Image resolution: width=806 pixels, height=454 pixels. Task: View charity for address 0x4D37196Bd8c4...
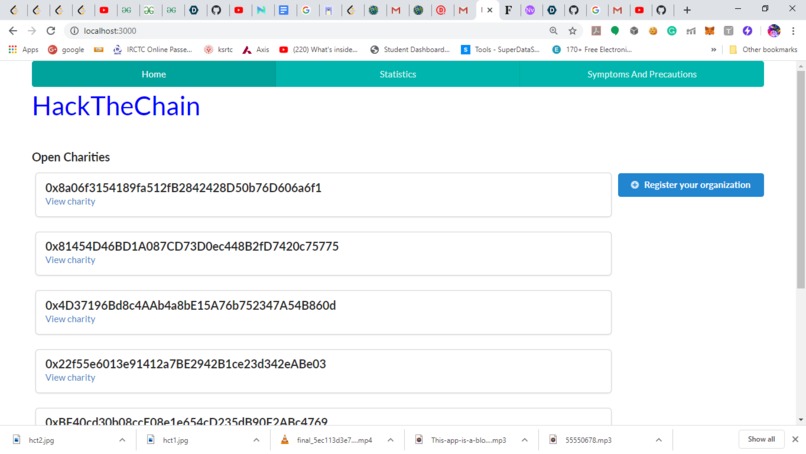tap(70, 319)
